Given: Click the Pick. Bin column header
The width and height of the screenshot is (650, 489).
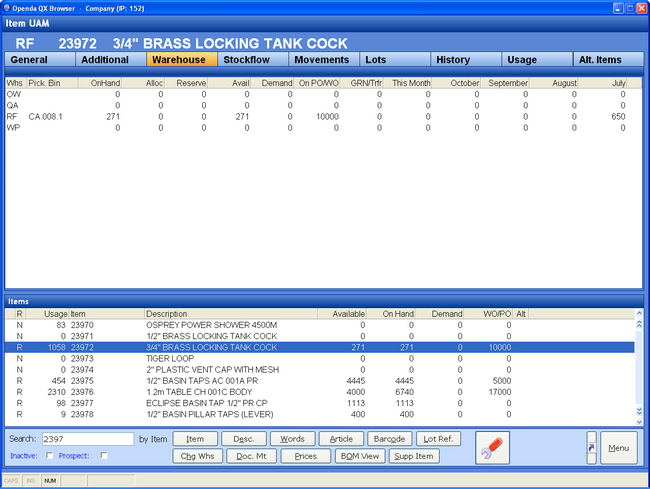Looking at the screenshot, I should (52, 83).
